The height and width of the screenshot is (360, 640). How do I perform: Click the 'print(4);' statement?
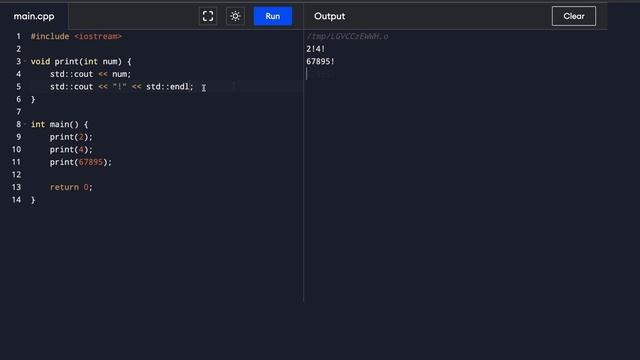71,149
